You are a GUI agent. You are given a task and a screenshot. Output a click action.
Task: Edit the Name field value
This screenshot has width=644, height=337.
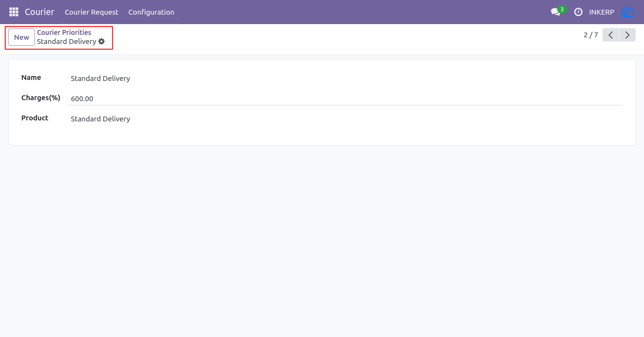[x=346, y=78]
